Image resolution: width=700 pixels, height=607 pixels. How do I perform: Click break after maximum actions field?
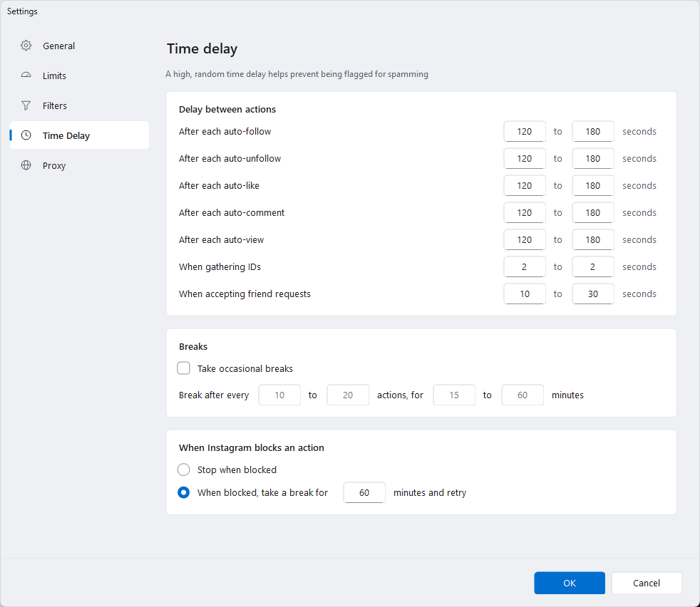(348, 395)
